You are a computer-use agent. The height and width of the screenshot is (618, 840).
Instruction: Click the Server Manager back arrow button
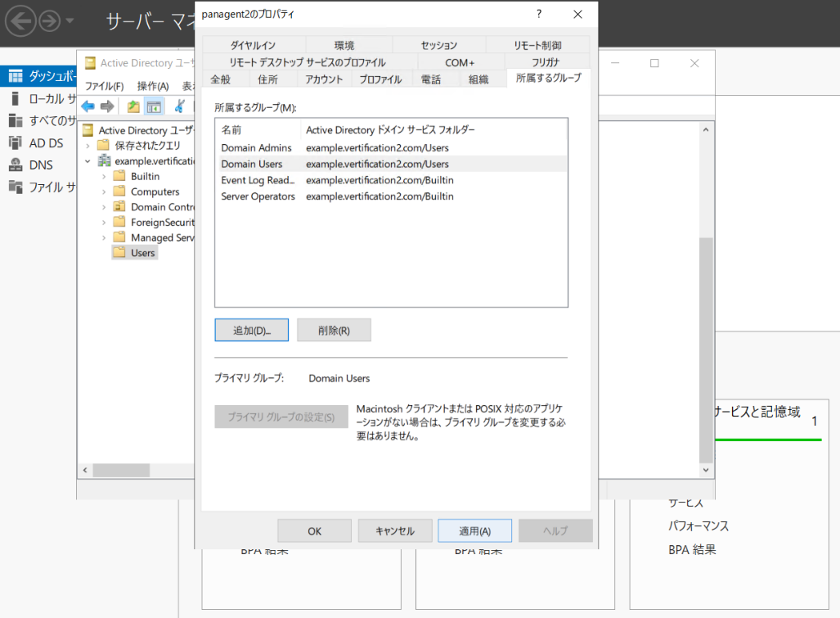pyautogui.click(x=20, y=21)
